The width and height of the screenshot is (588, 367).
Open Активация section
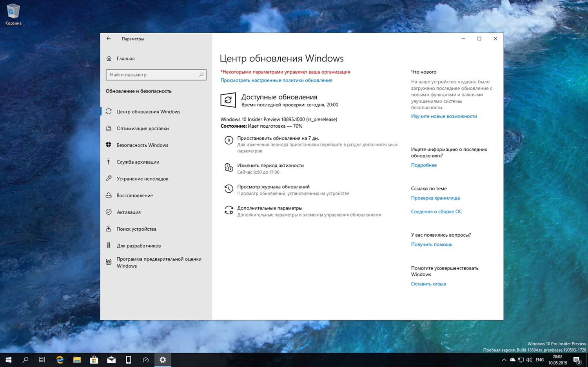pyautogui.click(x=129, y=212)
